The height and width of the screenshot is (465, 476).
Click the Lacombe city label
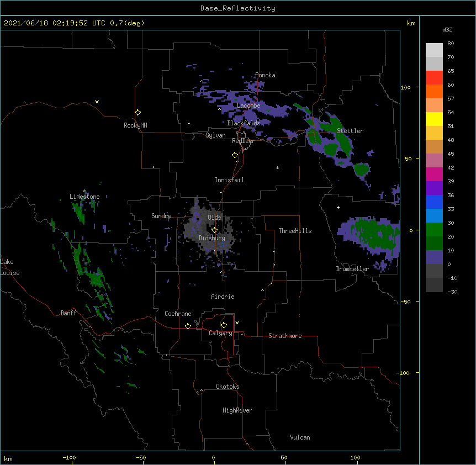[248, 105]
